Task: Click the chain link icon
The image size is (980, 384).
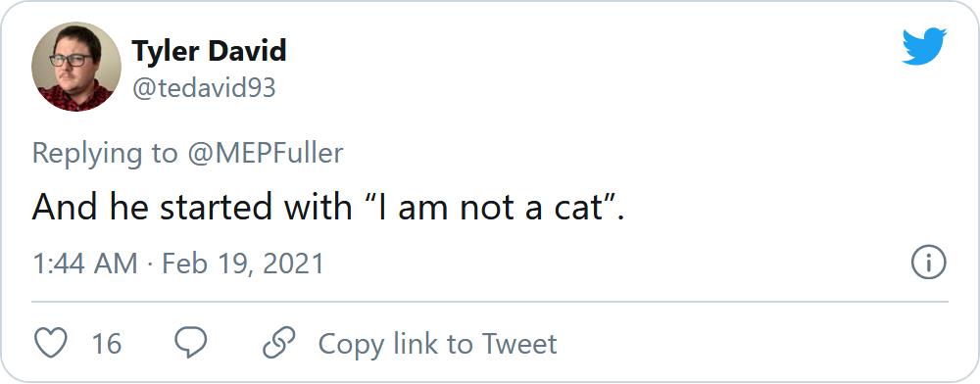Action: [278, 344]
